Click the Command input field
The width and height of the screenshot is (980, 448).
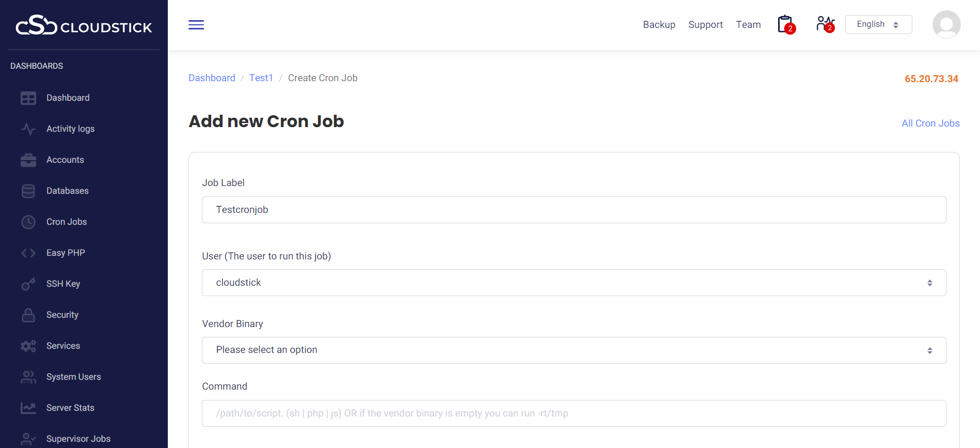[574, 413]
